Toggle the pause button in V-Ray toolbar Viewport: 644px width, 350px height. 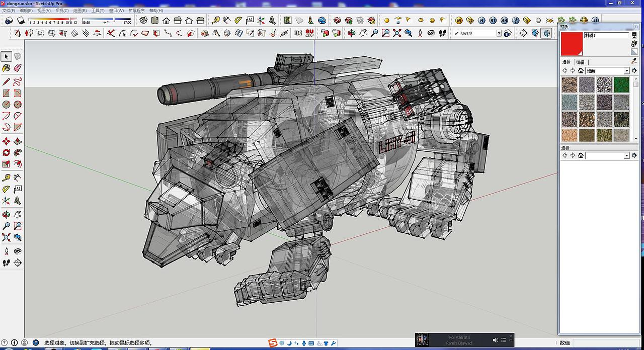(595, 21)
